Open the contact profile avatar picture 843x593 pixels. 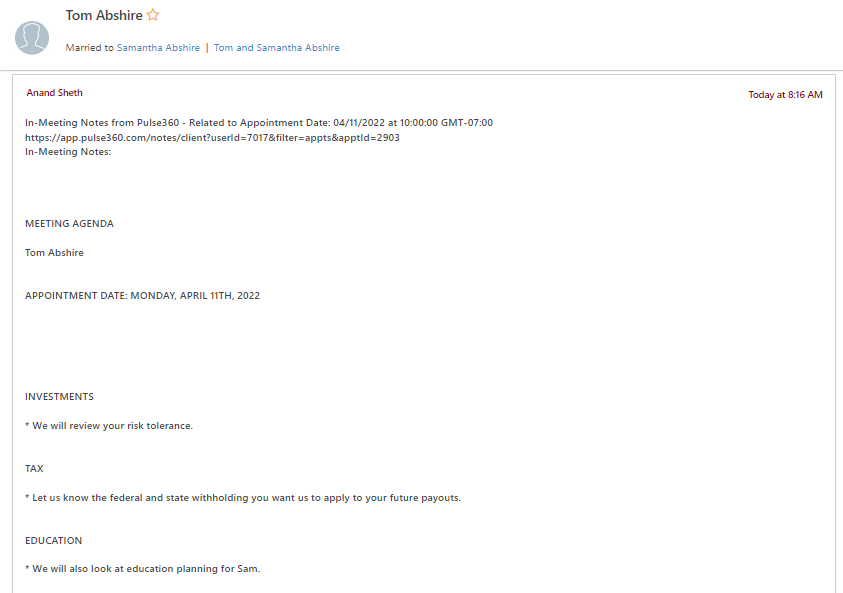coord(32,38)
